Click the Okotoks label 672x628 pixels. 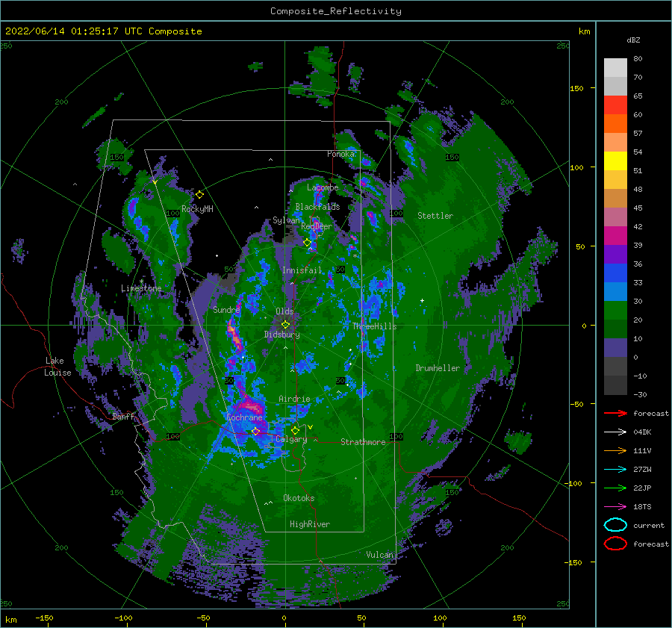click(299, 498)
